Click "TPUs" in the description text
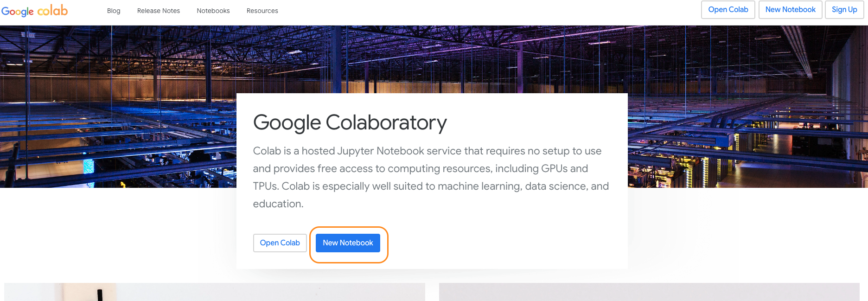The height and width of the screenshot is (301, 868). click(266, 186)
